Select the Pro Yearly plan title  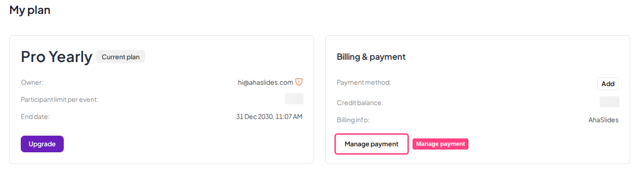(56, 56)
